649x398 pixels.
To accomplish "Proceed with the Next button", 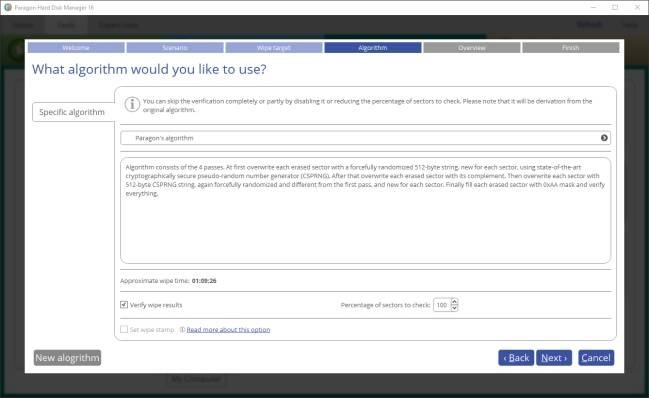I will coord(554,358).
